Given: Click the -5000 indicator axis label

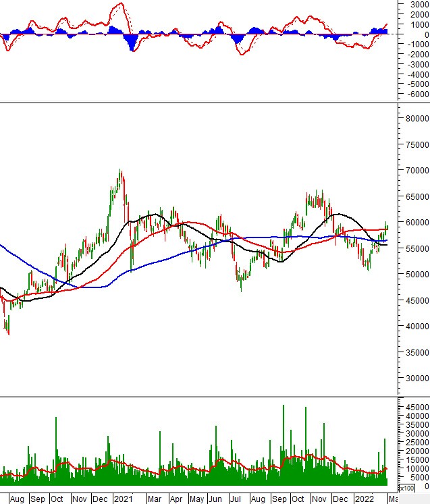Looking at the screenshot, I should tap(418, 84).
